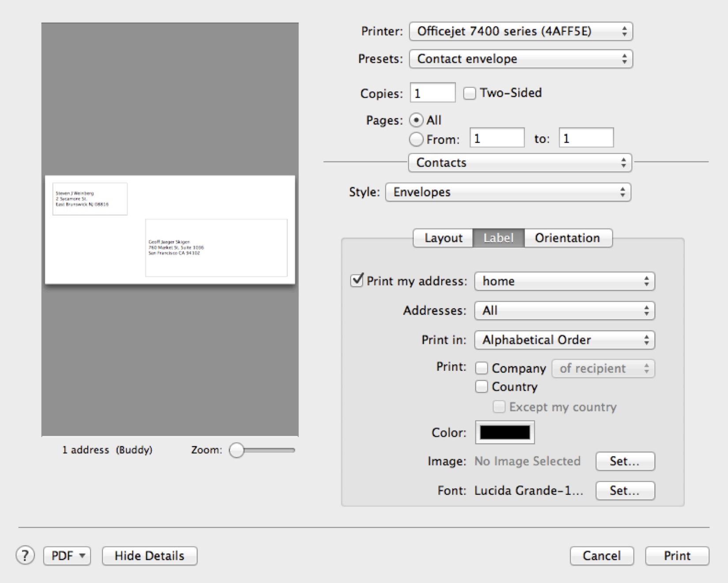Enable Two-Sided printing
This screenshot has width=728, height=583.
click(x=469, y=93)
